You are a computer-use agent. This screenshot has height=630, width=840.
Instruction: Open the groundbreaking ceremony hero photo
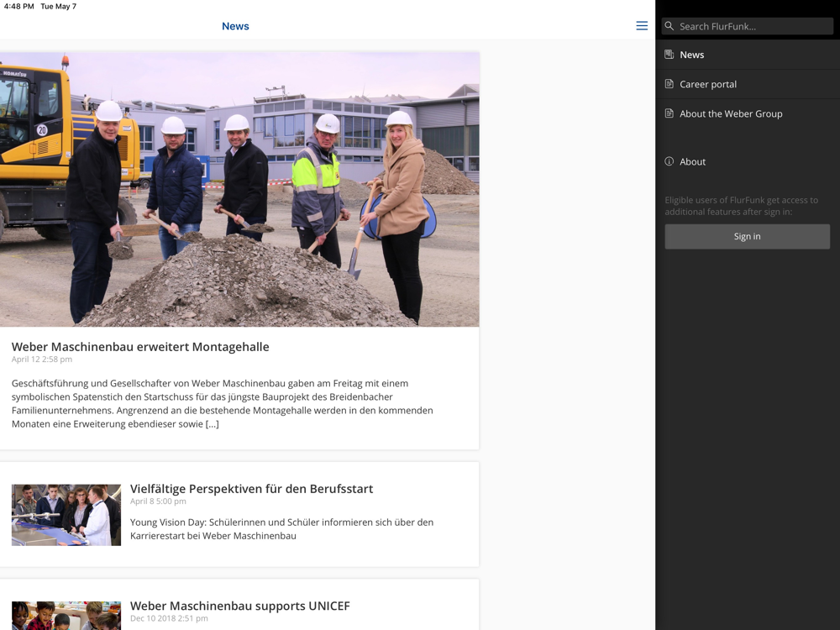click(x=239, y=189)
